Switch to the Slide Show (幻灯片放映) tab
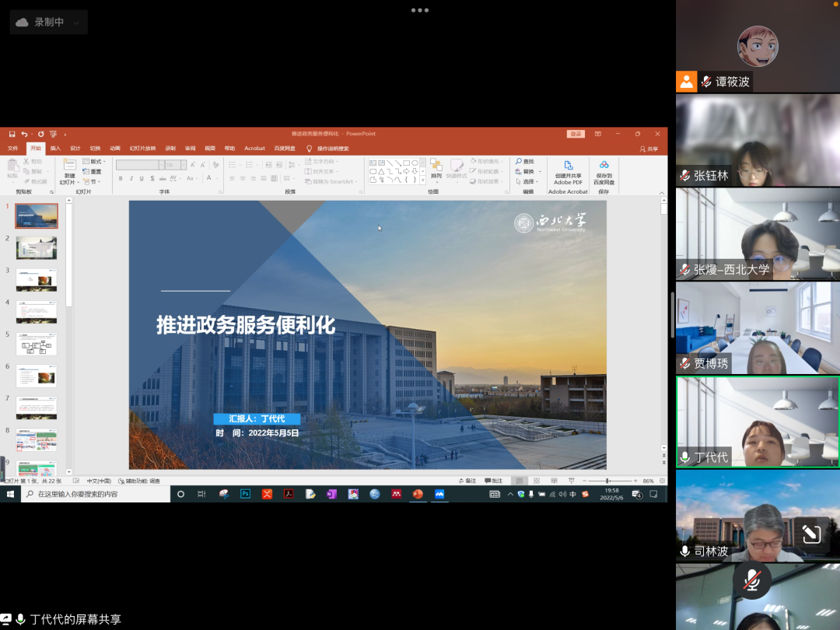The width and height of the screenshot is (840, 630). coord(142,148)
